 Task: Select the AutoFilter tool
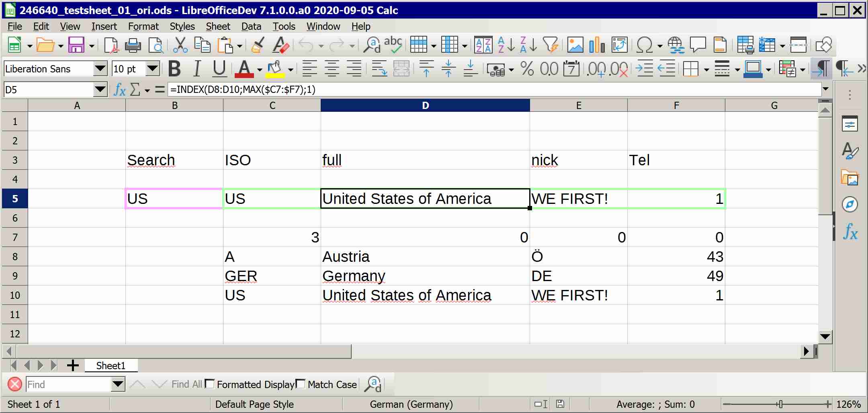coord(551,45)
